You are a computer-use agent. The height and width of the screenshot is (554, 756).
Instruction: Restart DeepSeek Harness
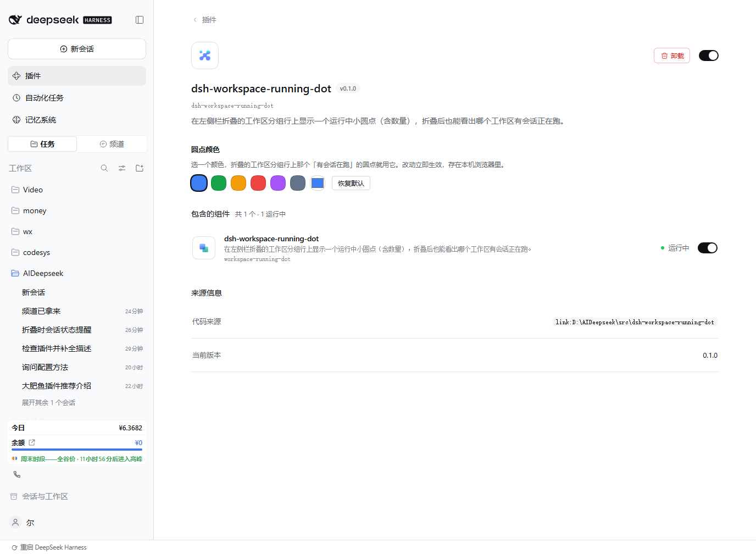tap(49, 547)
